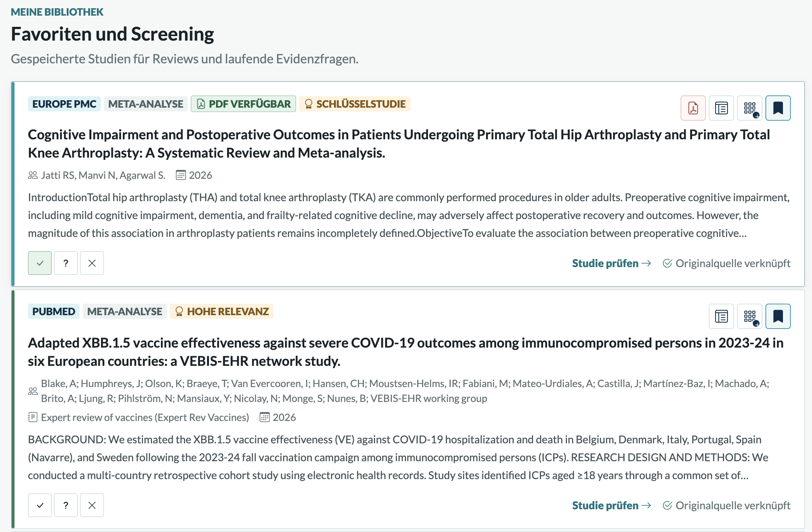812x532 pixels.
Task: Show abstract view icon for XBB.1.5 vaccine study
Action: pos(721,316)
